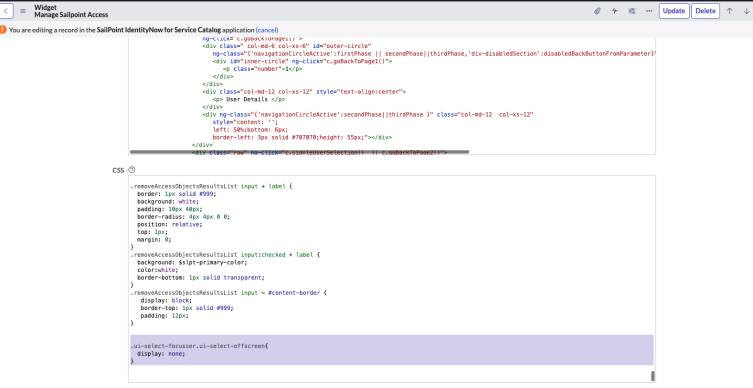Image resolution: width=753 pixels, height=388 pixels.
Task: Click the Update button
Action: [x=674, y=11]
